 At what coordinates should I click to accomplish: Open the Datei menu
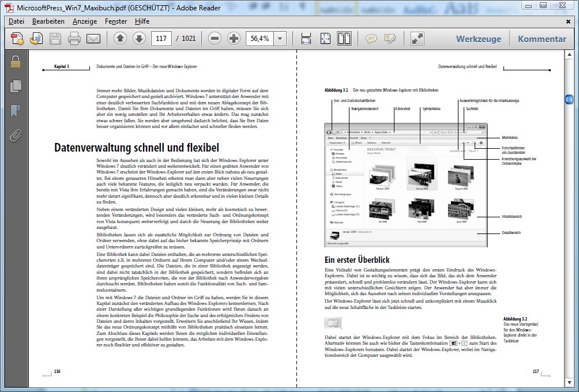pos(16,21)
